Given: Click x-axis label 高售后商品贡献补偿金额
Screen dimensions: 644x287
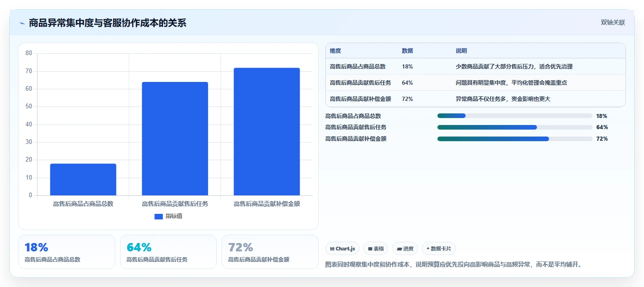Looking at the screenshot, I should pos(267,204).
